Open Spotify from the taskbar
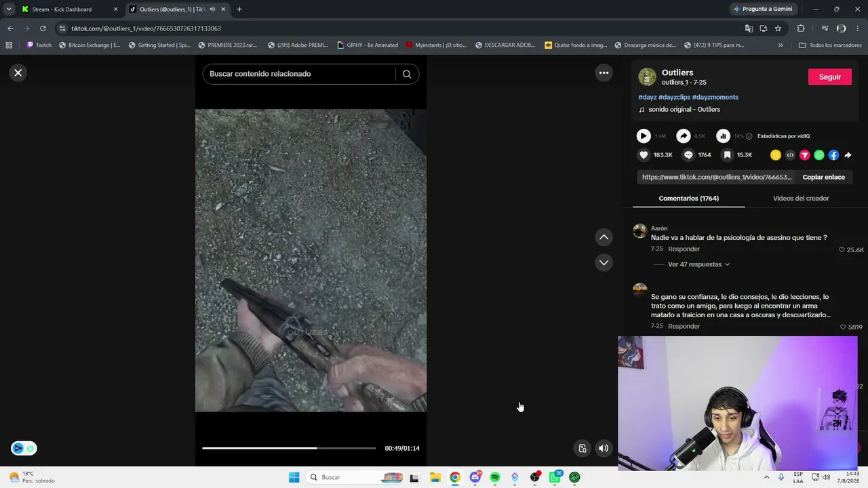This screenshot has height=488, width=868. pyautogui.click(x=495, y=477)
